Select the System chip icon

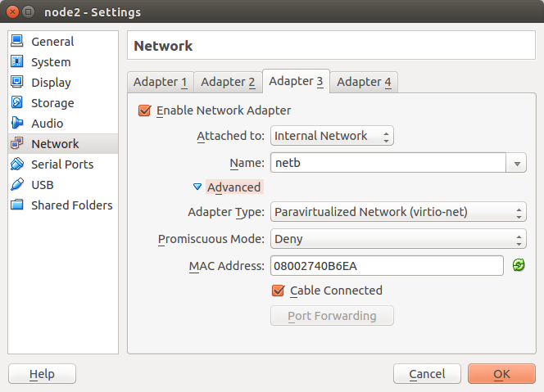tap(16, 62)
